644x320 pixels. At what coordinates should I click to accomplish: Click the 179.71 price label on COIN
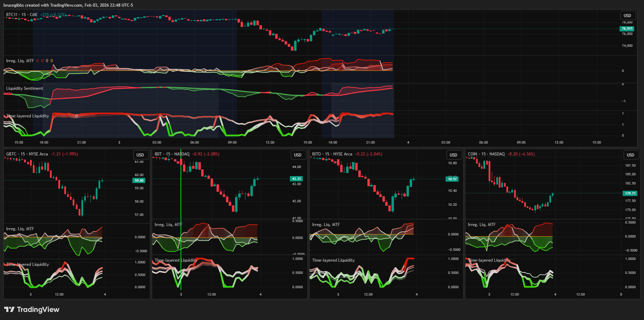point(630,193)
